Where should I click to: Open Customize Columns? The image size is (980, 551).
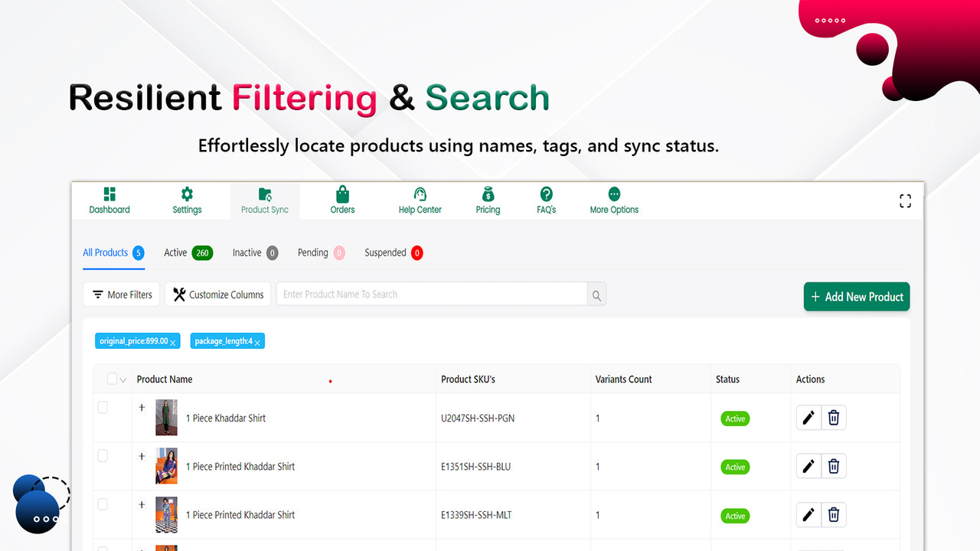coord(217,294)
